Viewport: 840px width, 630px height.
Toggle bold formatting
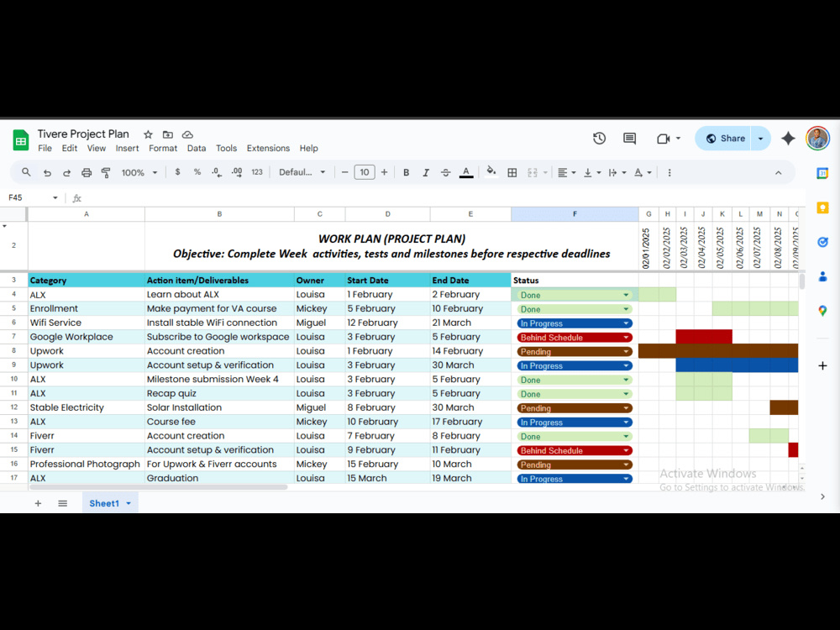pos(406,172)
